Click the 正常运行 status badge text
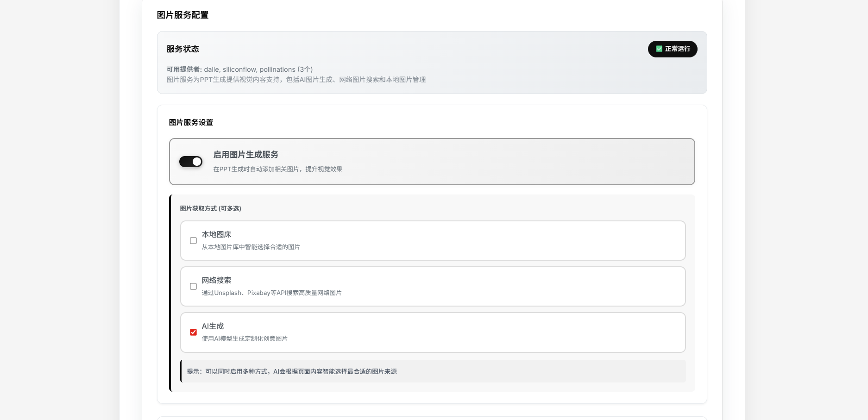The width and height of the screenshot is (868, 420). [x=677, y=49]
